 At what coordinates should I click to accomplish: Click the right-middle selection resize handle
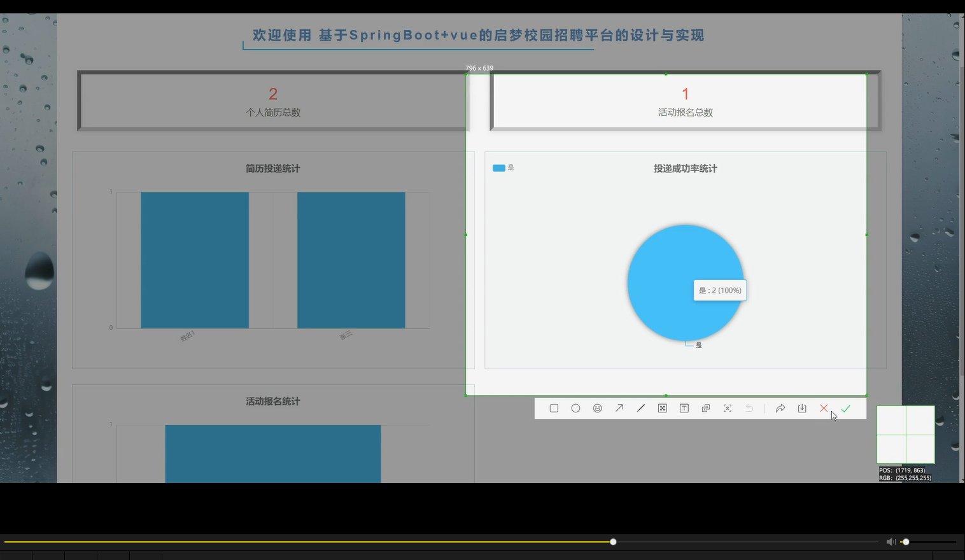click(866, 235)
